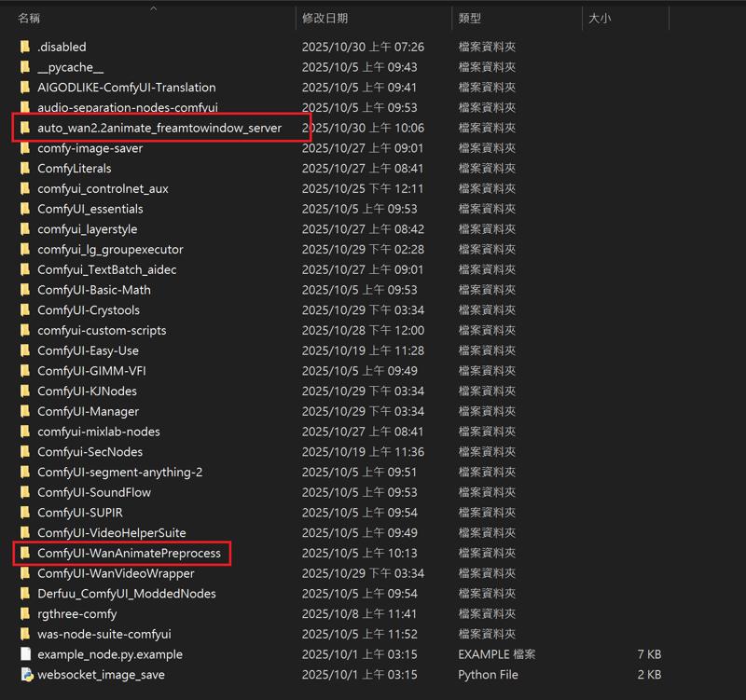Sort by the 修改日期 column header

[x=325, y=19]
